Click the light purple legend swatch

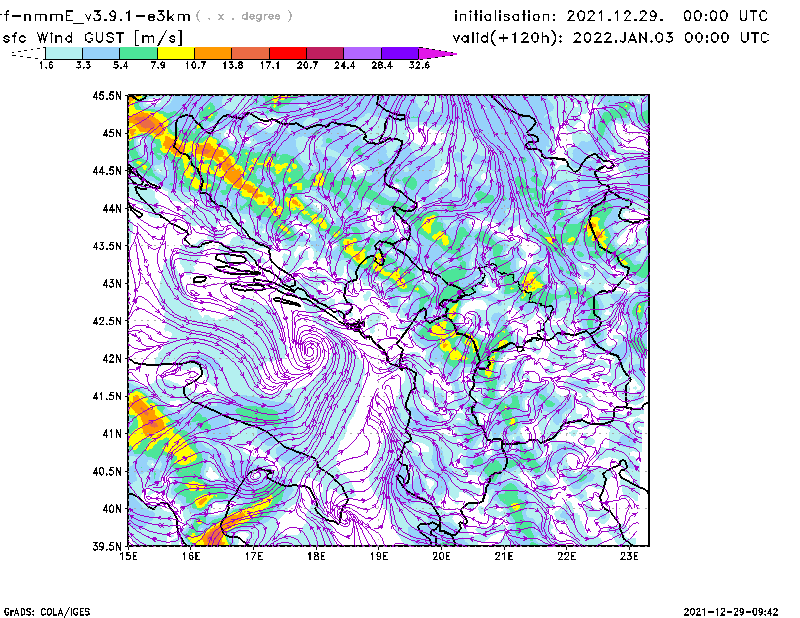363,53
